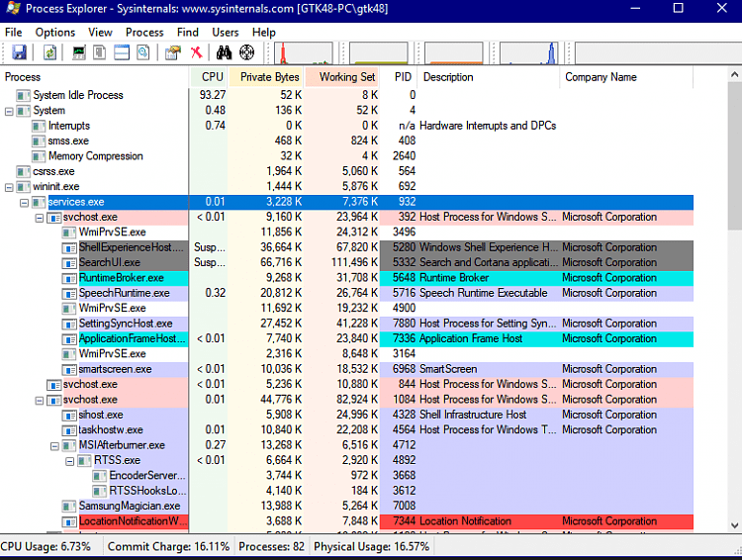Collapse the MSIAfterburner.exe tree node

54,446
